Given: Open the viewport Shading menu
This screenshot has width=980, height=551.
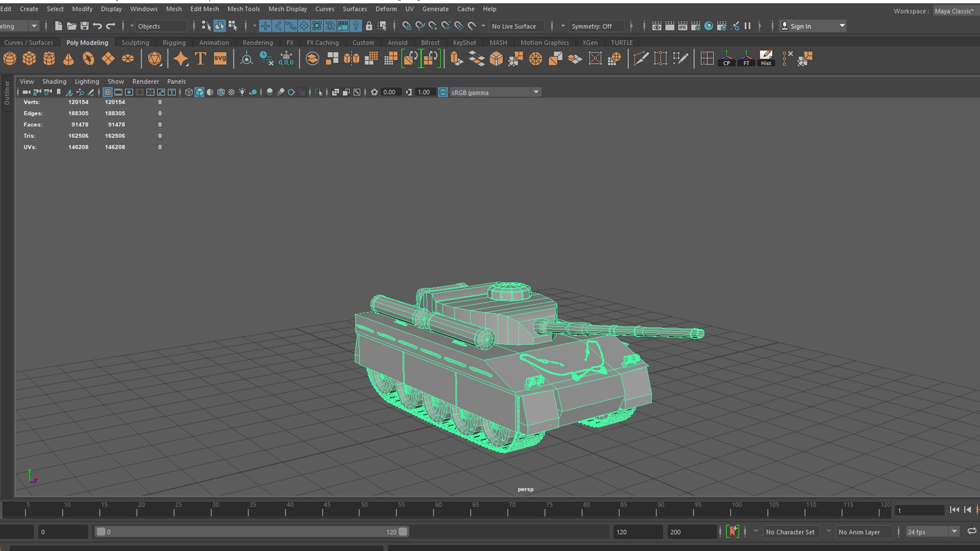Looking at the screenshot, I should click(54, 81).
